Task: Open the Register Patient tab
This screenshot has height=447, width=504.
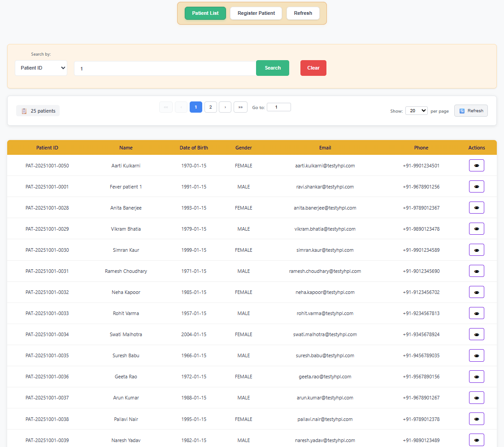Action: (256, 13)
